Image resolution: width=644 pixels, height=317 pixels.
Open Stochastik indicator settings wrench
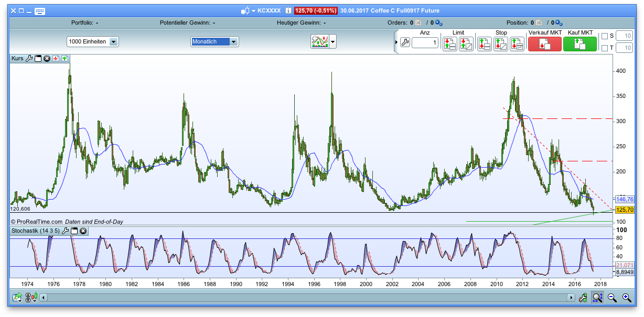tap(65, 231)
